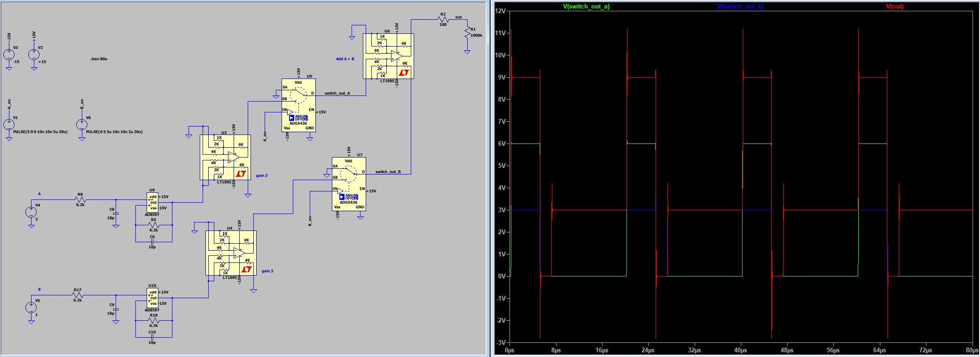Click the 'Add A + B' comment
980x357 pixels.
click(x=345, y=59)
